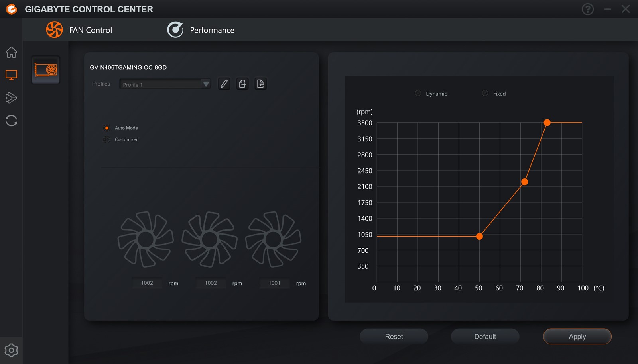This screenshot has width=638, height=364.
Task: Click the Gigabyte logo icon
Action: [12, 9]
